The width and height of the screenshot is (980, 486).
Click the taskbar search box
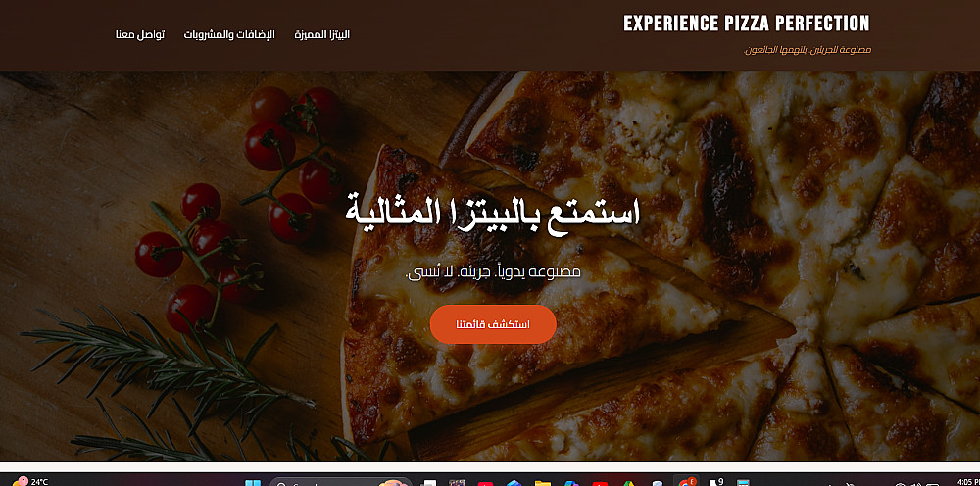coord(341,482)
